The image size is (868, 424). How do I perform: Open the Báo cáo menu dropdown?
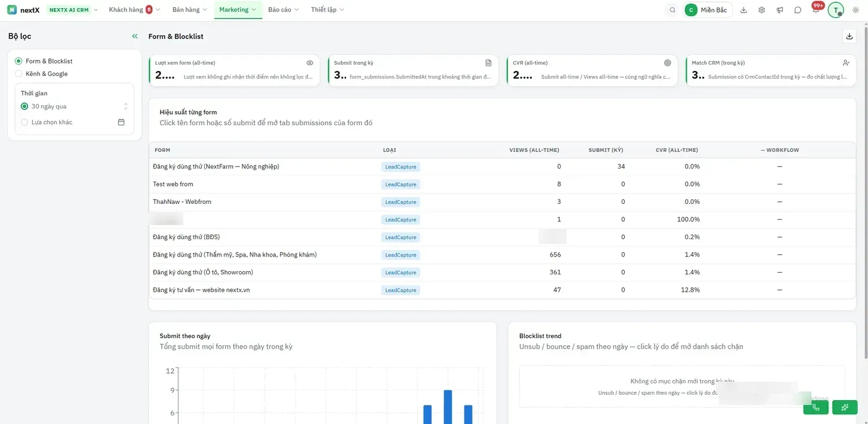click(x=283, y=10)
